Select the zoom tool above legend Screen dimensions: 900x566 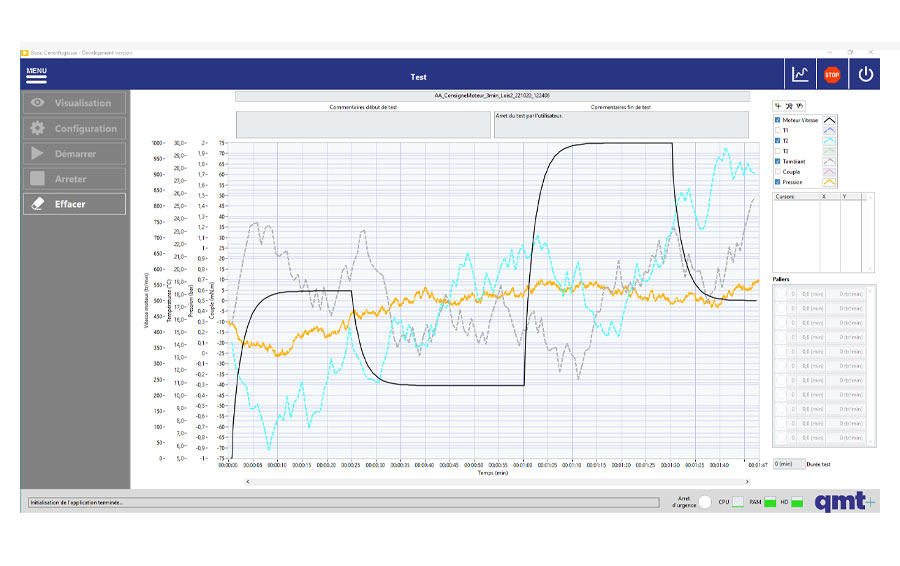[789, 105]
